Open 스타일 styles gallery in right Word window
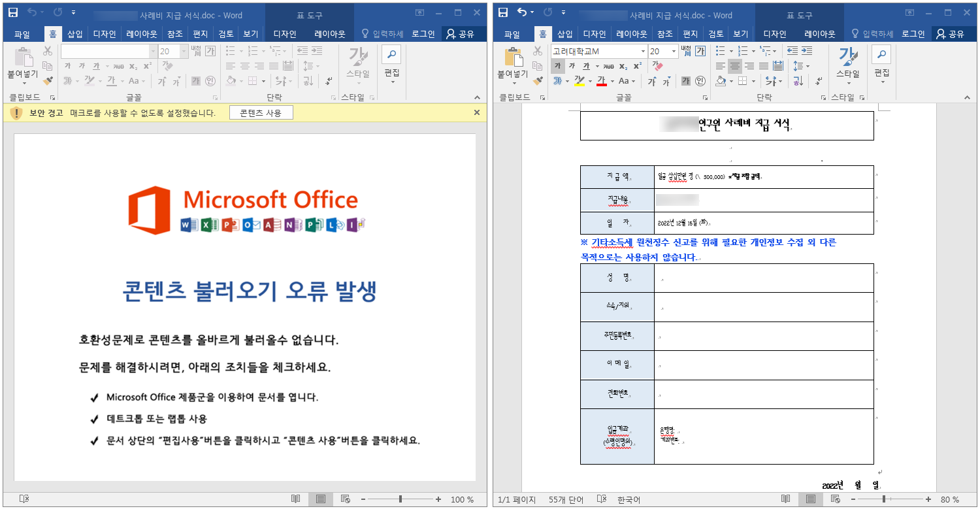980x511 pixels. [x=848, y=65]
